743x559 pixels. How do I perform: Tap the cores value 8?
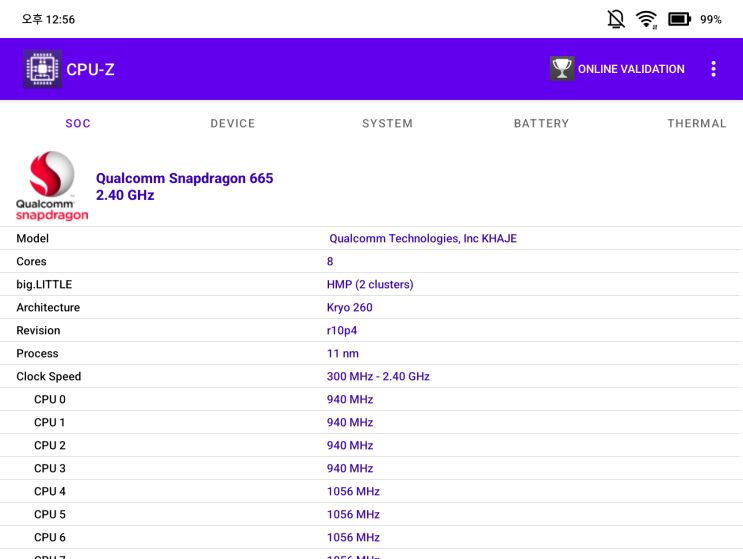(x=330, y=261)
